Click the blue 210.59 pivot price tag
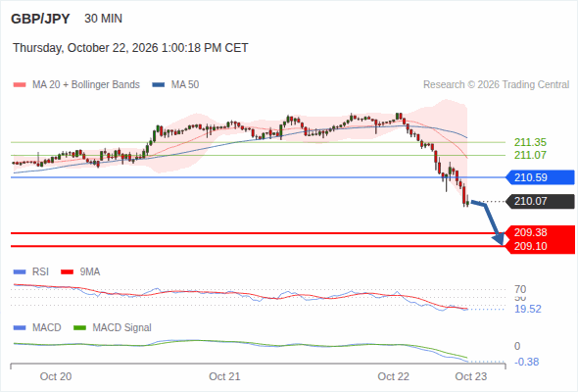 (540, 177)
